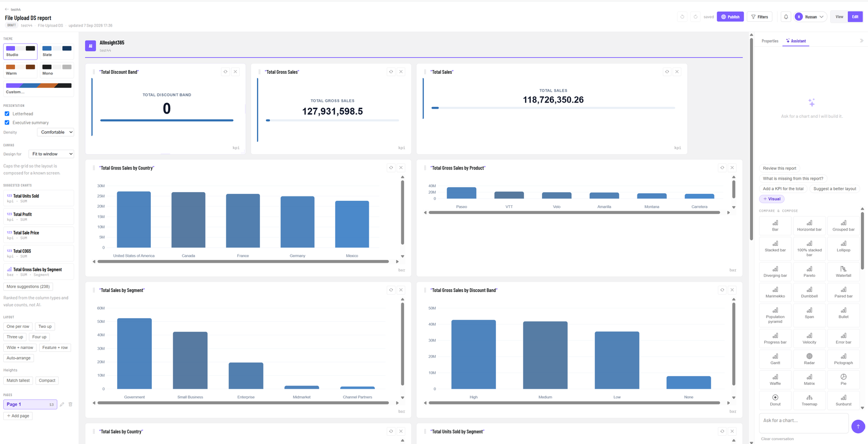Screen dimensions: 868x444
Task: Uncheck the Letterhead checkbox
Action: coord(7,114)
